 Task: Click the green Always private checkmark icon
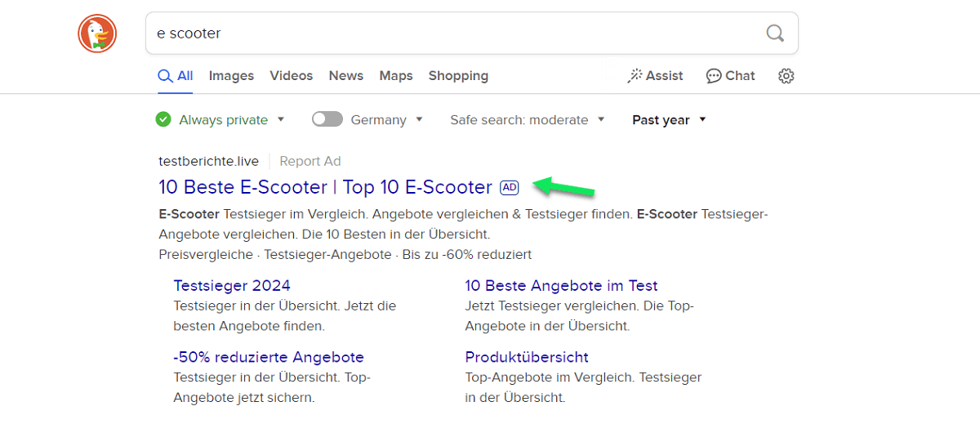(163, 119)
